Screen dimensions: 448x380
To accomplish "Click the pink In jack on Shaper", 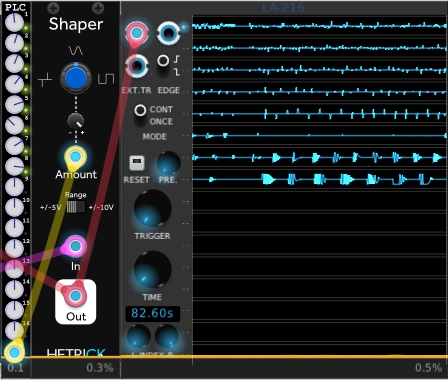I will [75, 246].
